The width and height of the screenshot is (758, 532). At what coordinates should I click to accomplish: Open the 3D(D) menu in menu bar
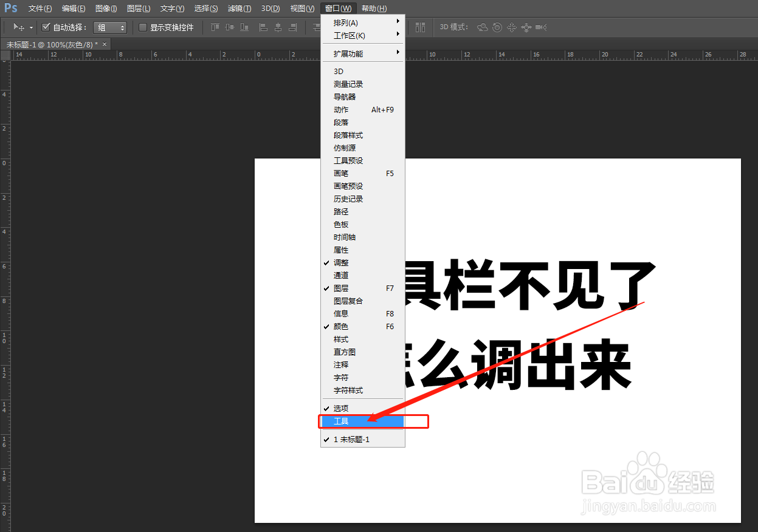(x=270, y=9)
